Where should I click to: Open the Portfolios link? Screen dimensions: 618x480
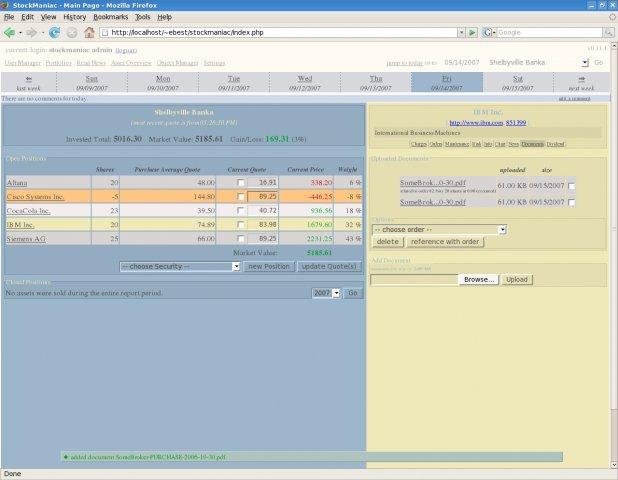click(58, 63)
